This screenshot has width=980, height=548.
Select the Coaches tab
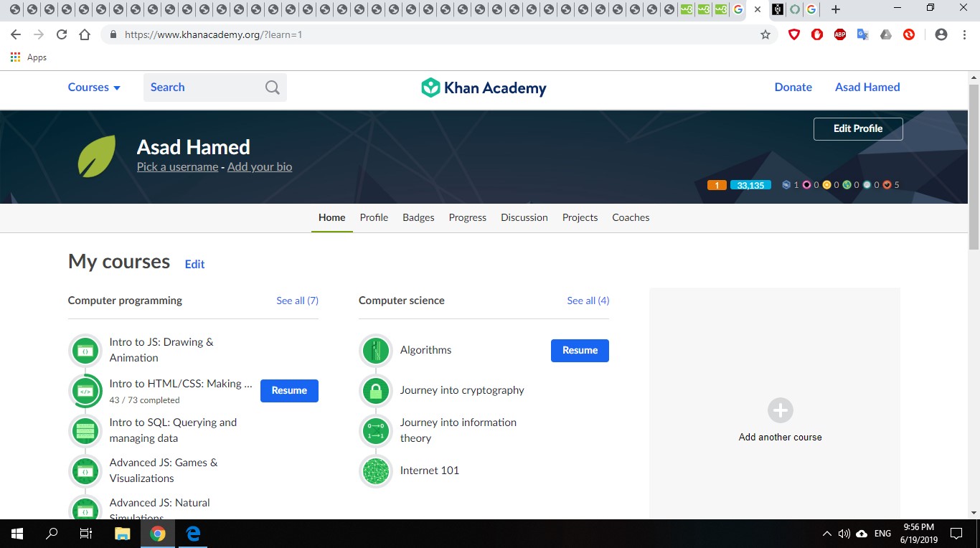coord(631,217)
